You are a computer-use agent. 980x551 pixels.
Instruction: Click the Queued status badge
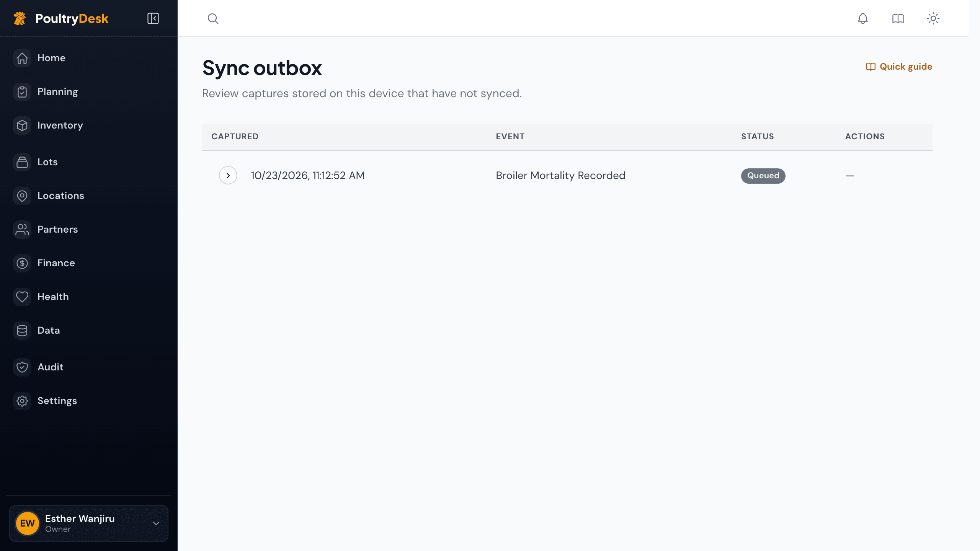(763, 176)
